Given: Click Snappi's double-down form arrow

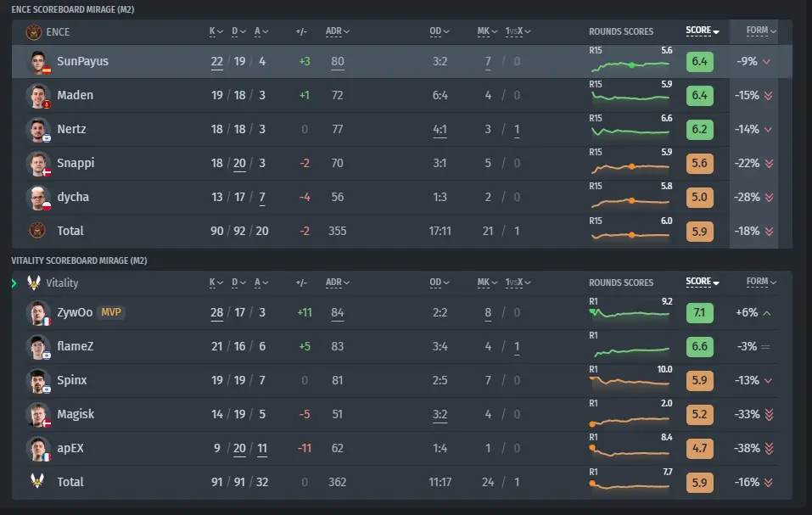Looking at the screenshot, I should coord(769,164).
